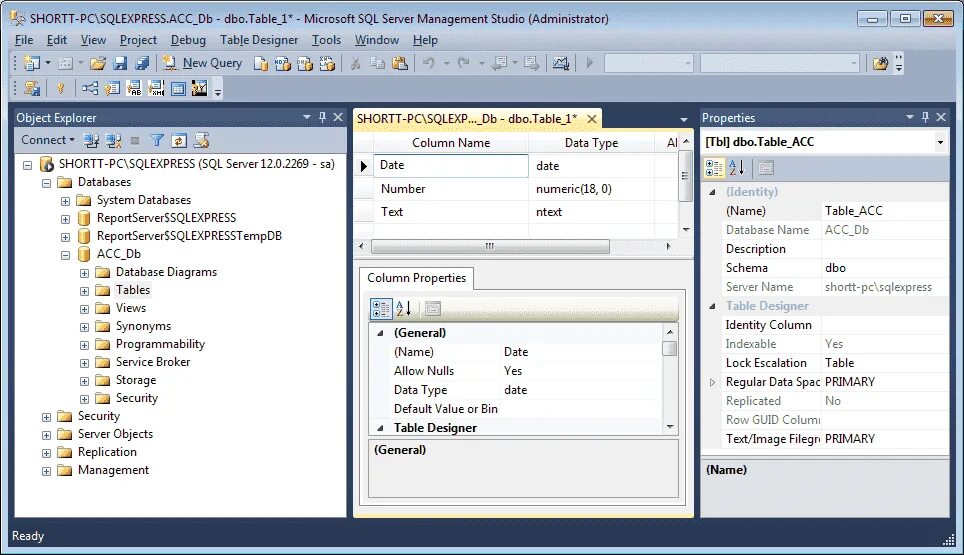
Task: Click the New Query button
Action: (x=202, y=63)
